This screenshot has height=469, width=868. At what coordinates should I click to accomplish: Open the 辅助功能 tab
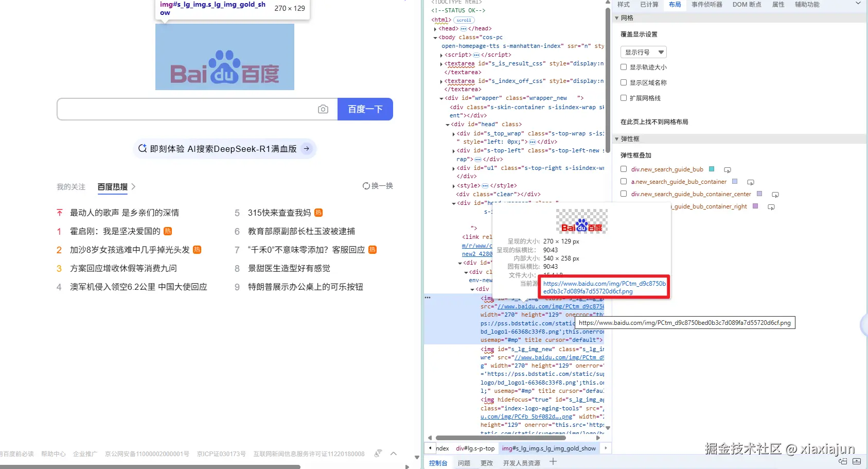(807, 5)
